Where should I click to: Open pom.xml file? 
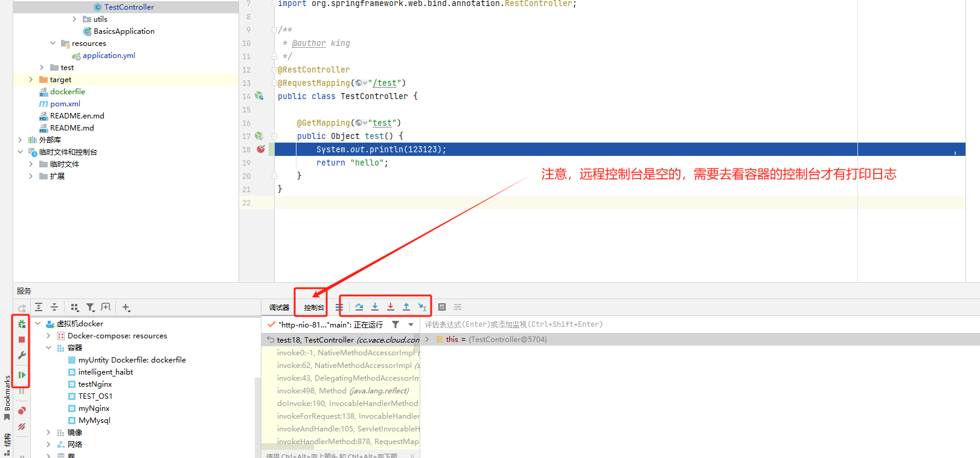[65, 103]
